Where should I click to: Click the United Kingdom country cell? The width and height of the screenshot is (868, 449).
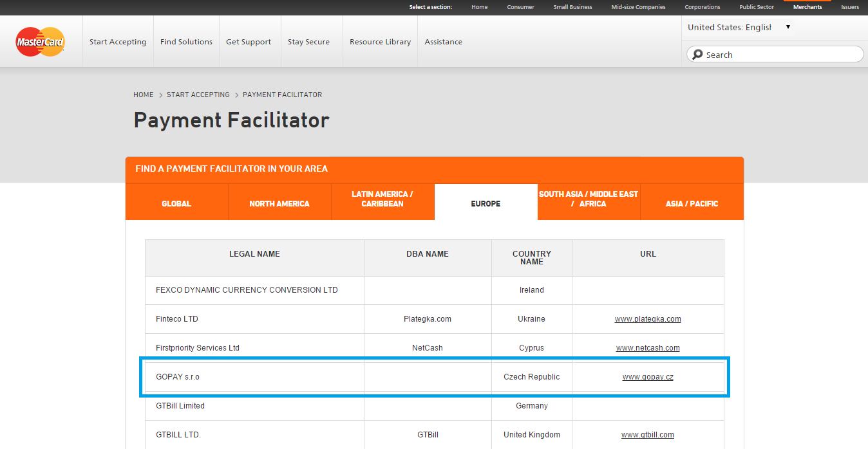pos(532,435)
